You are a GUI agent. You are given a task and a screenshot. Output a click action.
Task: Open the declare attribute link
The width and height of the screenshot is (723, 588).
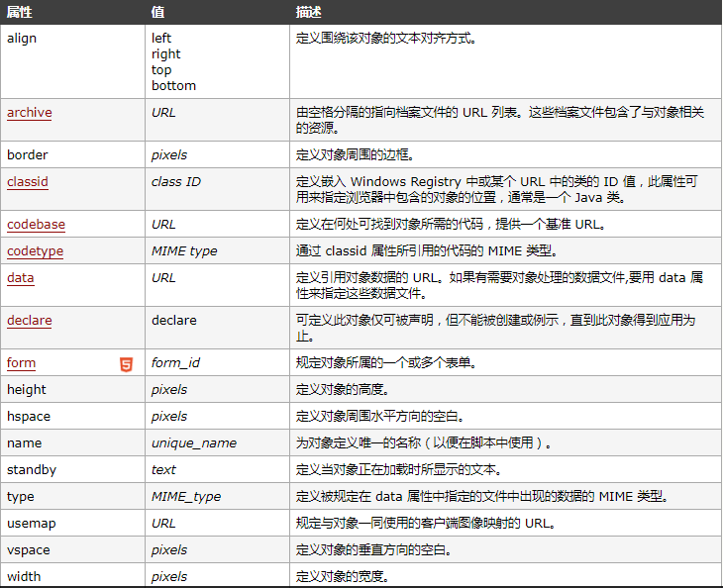click(x=30, y=321)
